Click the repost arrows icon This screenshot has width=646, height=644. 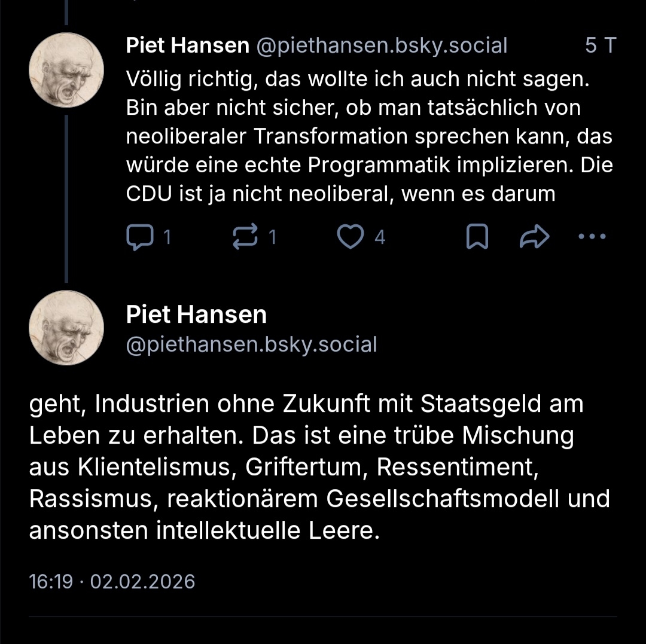(x=245, y=238)
